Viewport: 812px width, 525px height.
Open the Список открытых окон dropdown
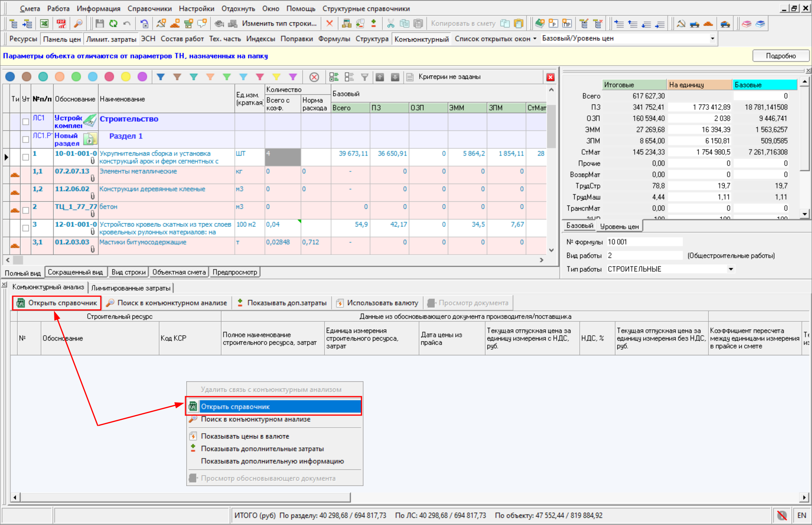(x=495, y=39)
